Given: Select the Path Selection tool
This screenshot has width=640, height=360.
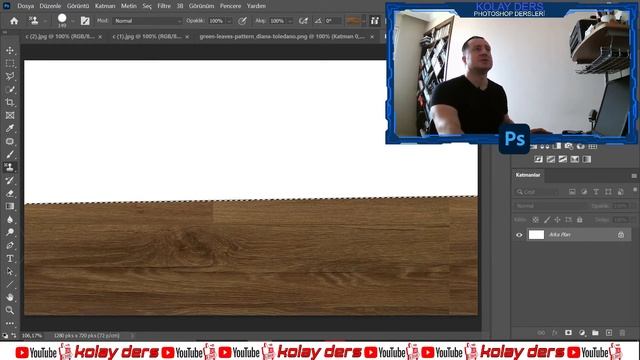Looking at the screenshot, I should pos(10,271).
